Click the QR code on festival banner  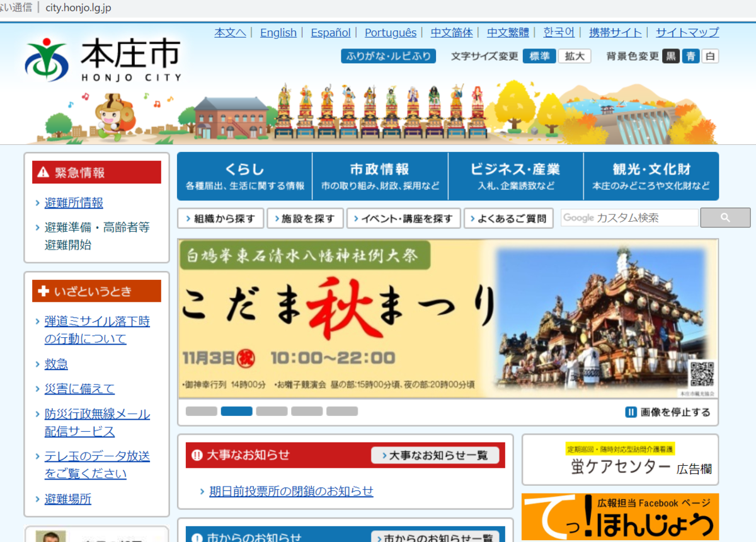click(x=702, y=374)
